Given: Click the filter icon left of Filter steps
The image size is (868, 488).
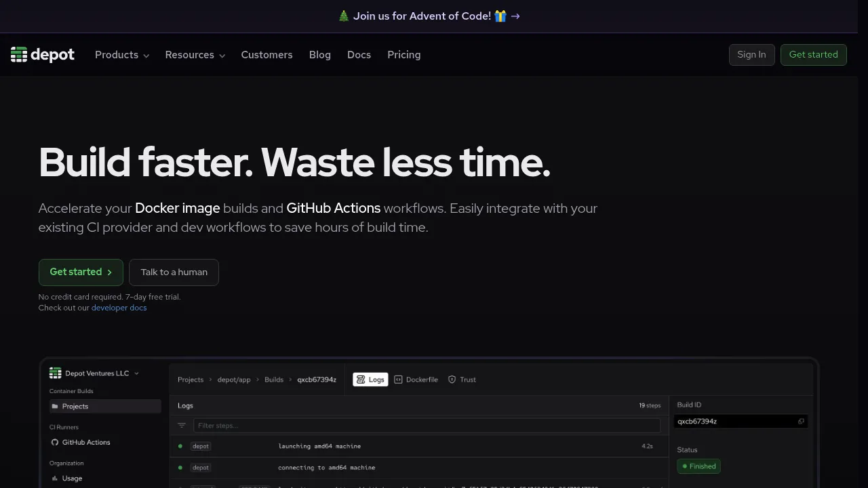Looking at the screenshot, I should pyautogui.click(x=182, y=426).
